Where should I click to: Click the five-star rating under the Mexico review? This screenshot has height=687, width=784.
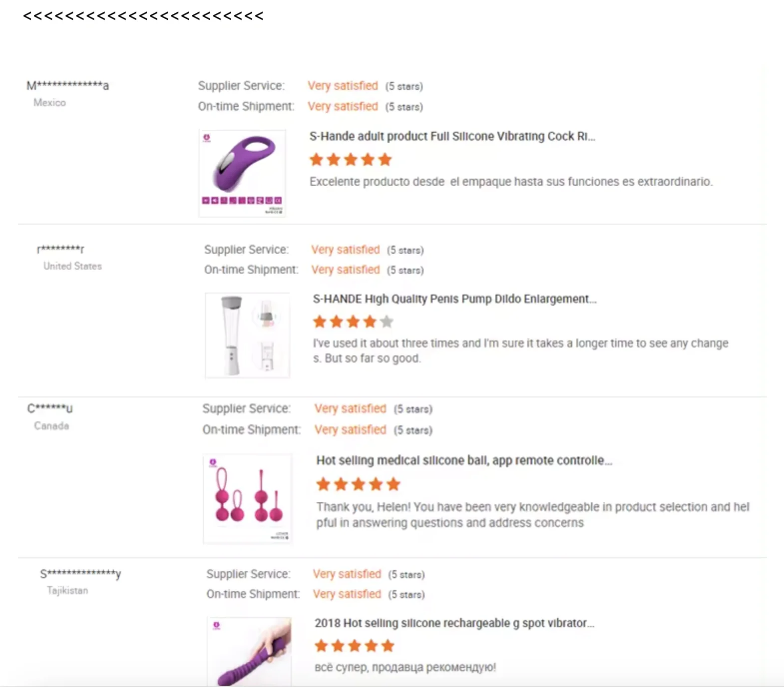click(351, 160)
